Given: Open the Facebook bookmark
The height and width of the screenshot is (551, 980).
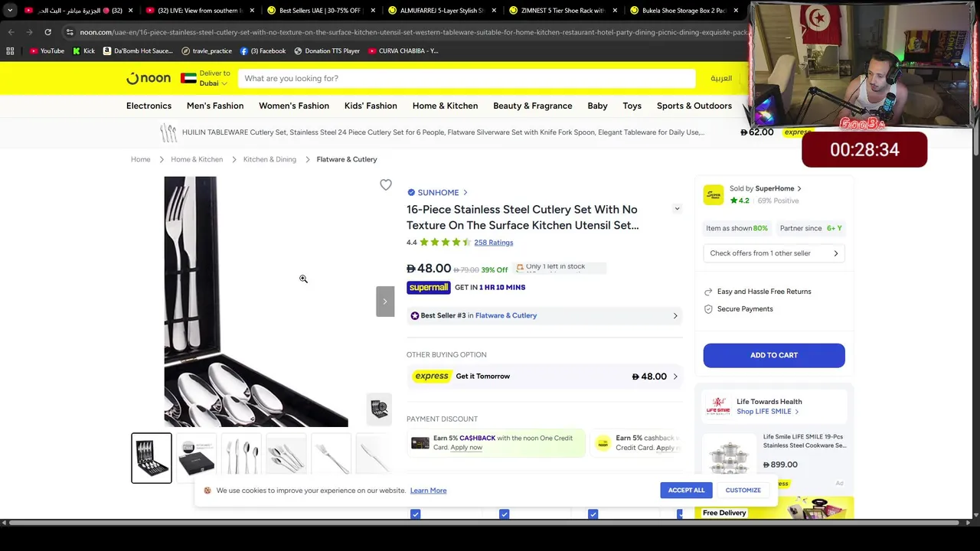Looking at the screenshot, I should tap(263, 51).
